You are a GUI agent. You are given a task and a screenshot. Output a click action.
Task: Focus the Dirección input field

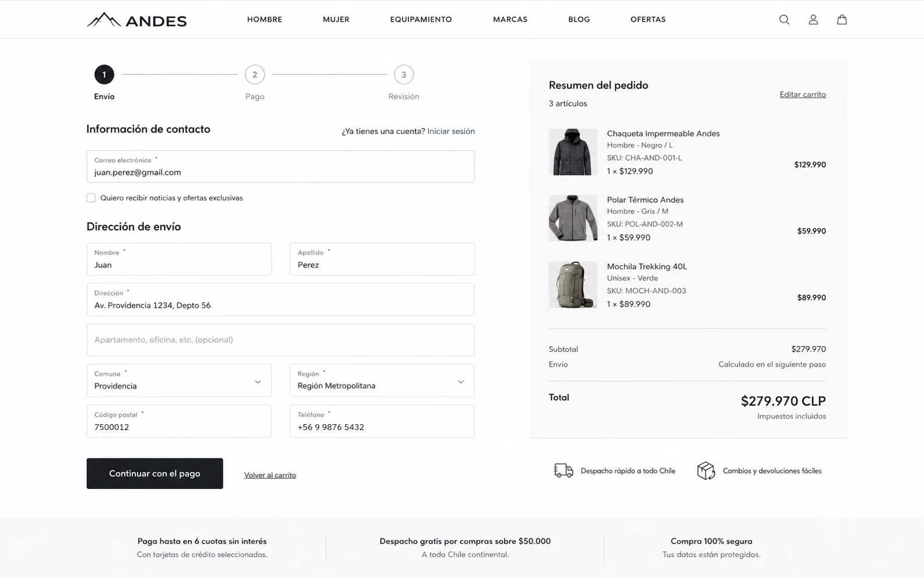point(281,299)
